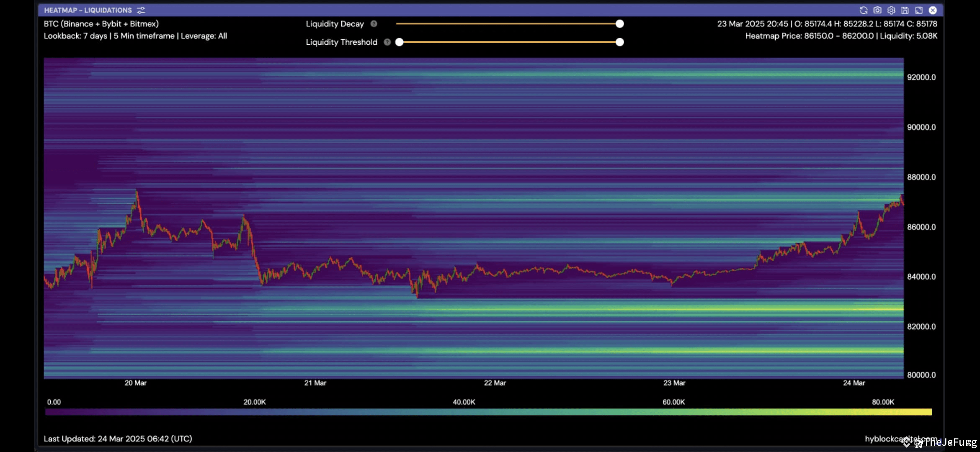Image resolution: width=980 pixels, height=452 pixels.
Task: Show help for Liquidity Decay
Action: [x=374, y=24]
